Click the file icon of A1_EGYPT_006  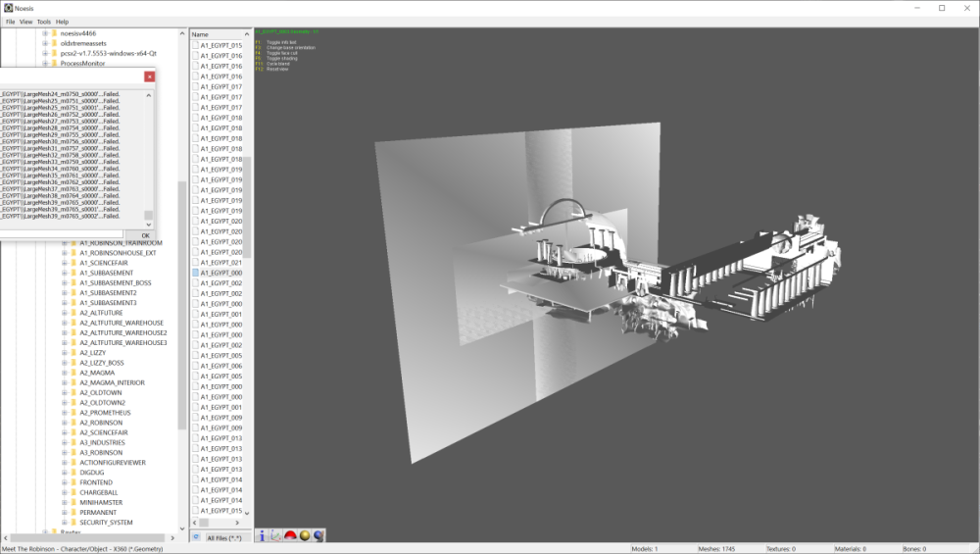tap(196, 366)
